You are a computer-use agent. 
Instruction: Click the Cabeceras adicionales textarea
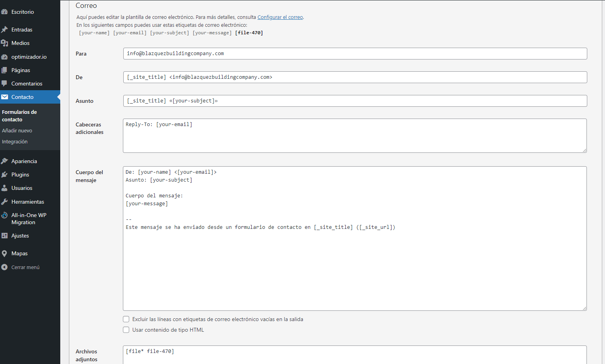(x=355, y=136)
